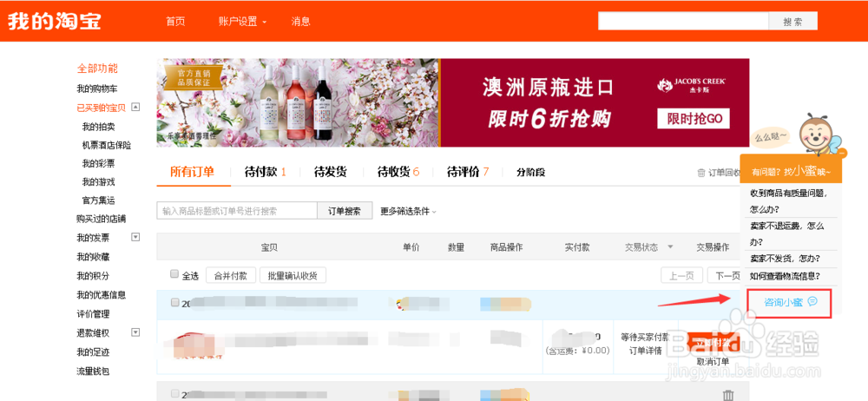The image size is (868, 401).
Task: Open 我的游戏
Action: [x=99, y=181]
